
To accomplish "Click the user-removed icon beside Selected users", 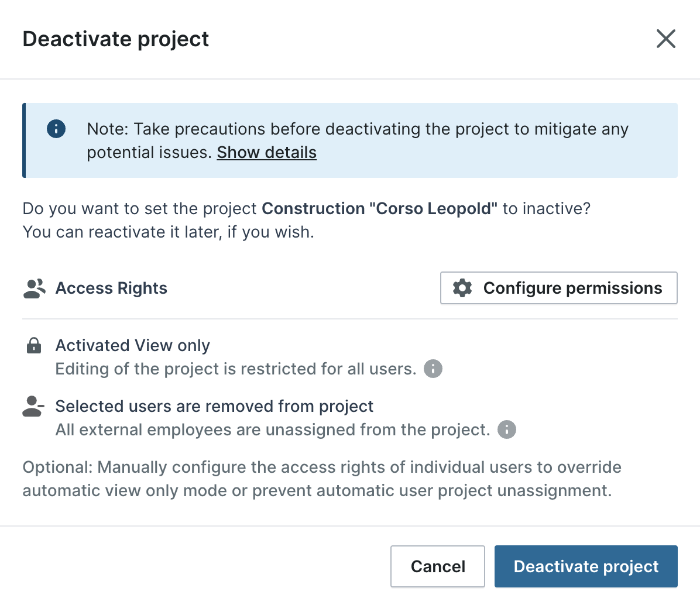I will pos(33,407).
